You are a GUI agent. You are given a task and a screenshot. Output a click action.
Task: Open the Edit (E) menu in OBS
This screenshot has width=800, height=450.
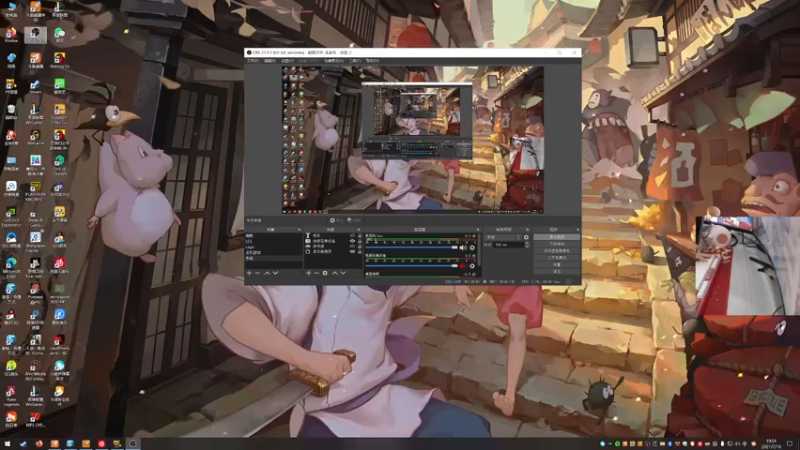point(270,61)
